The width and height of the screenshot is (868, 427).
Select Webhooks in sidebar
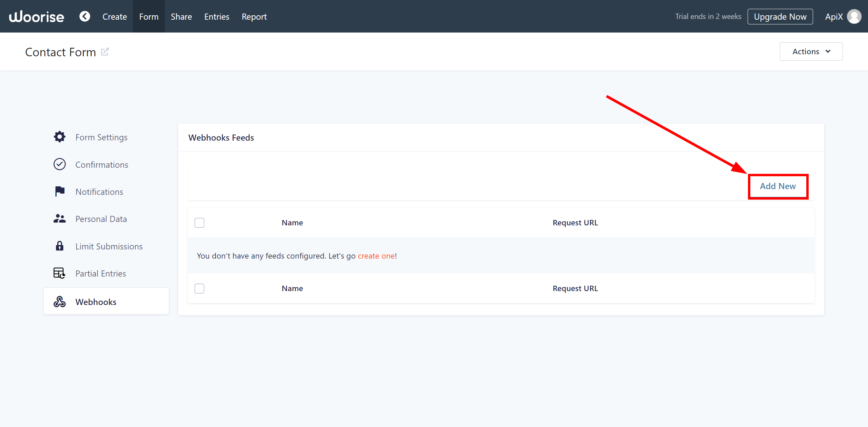(x=106, y=301)
